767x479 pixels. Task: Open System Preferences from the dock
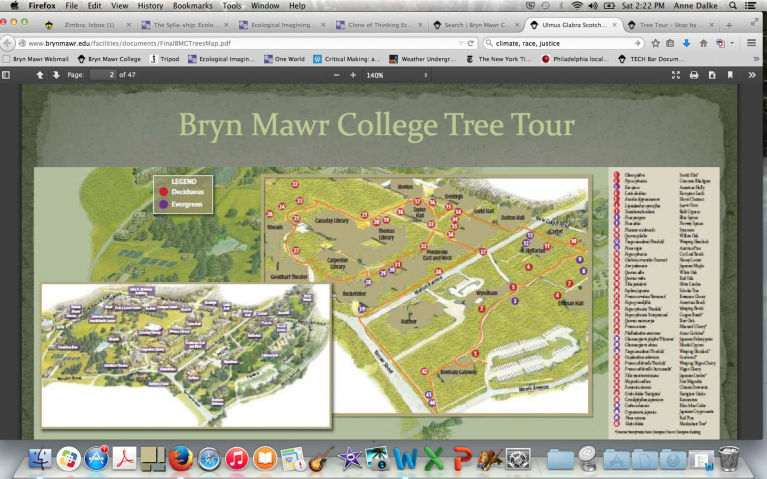tap(518, 459)
